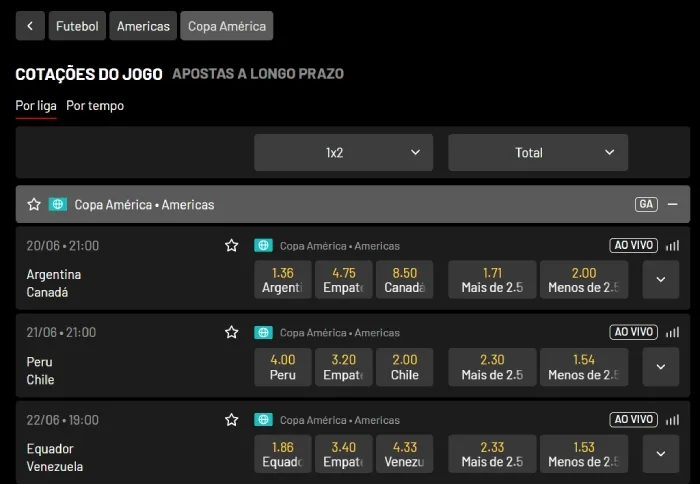Screen dimensions: 700x484
Task: Expand more markets for Argentina vs Canadá
Action: (660, 280)
